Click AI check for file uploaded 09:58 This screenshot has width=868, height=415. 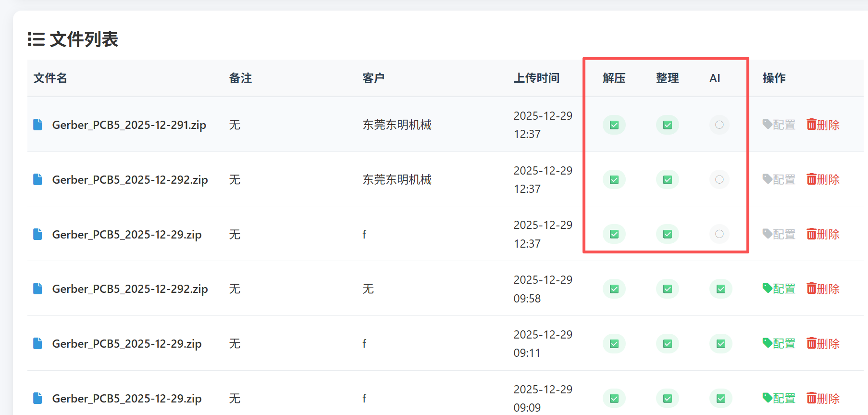pyautogui.click(x=721, y=289)
